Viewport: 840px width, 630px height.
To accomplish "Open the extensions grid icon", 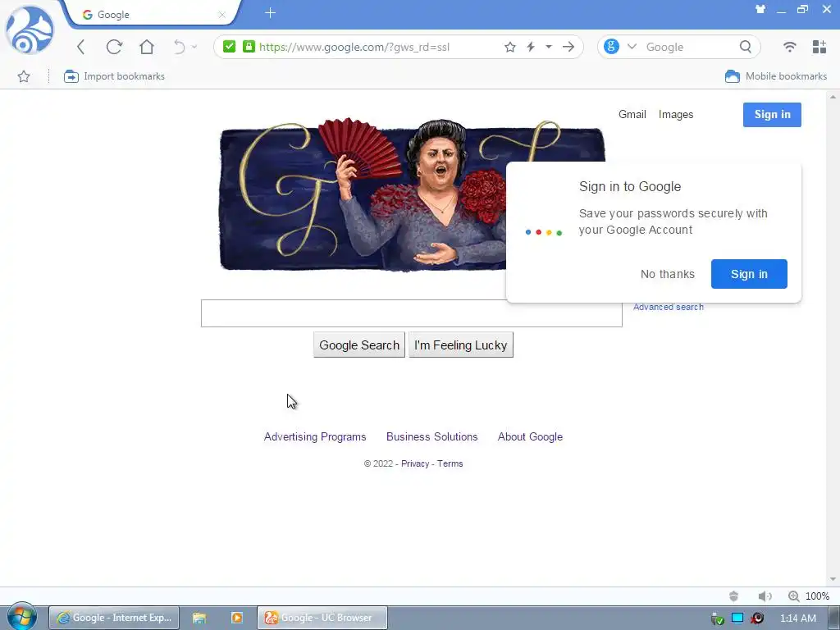I will tap(819, 47).
